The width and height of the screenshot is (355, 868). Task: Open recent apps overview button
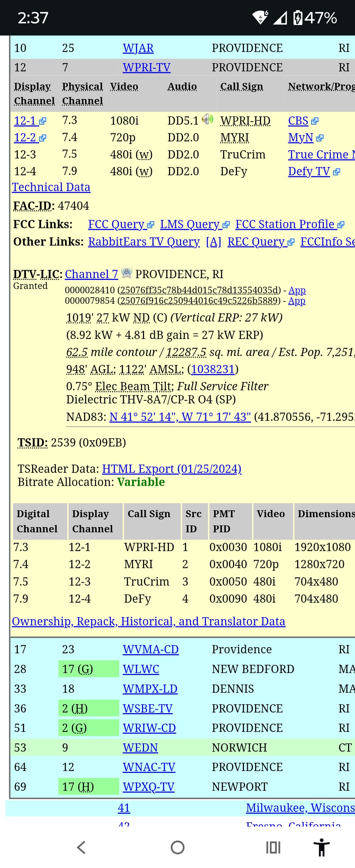click(273, 847)
